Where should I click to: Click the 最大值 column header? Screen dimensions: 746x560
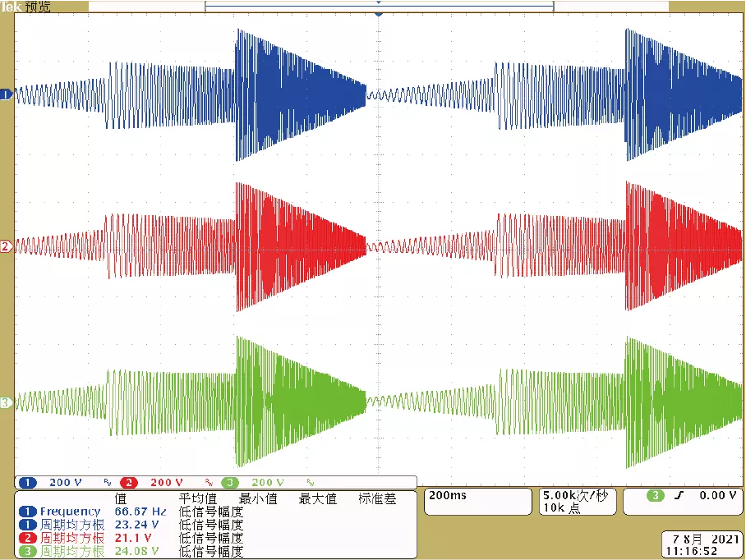(318, 498)
